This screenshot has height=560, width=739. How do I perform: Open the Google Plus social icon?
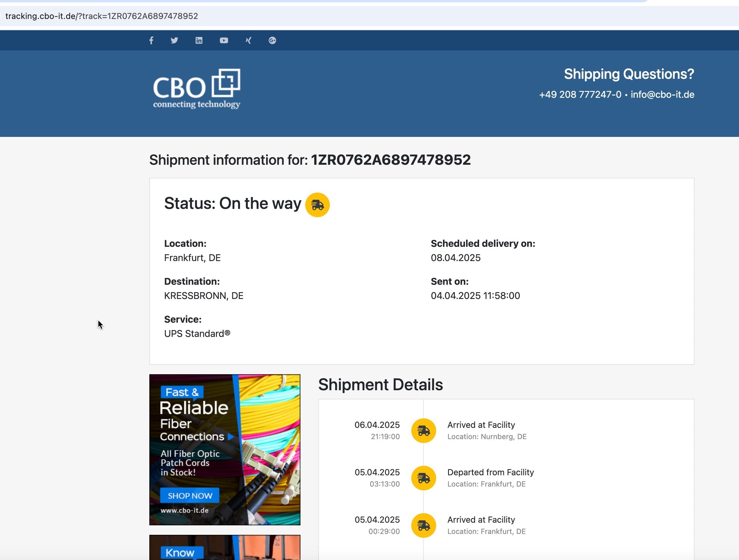[x=272, y=40]
